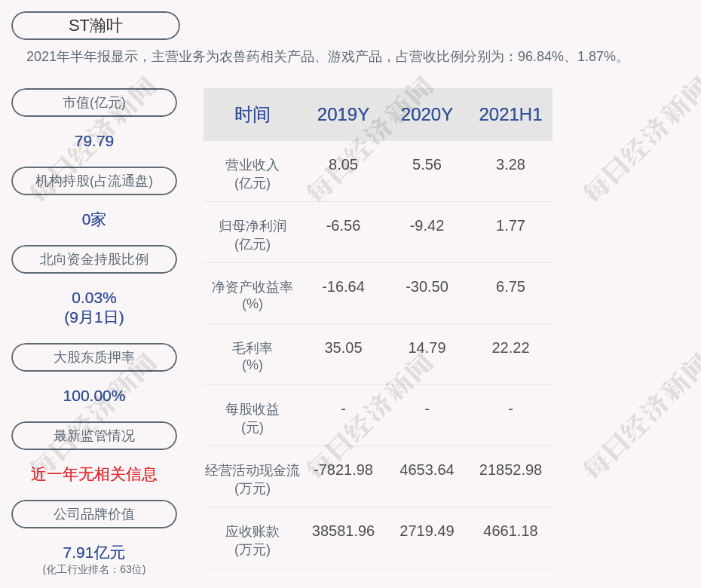
Task: Select the 市值(亿元) label pill
Action: pos(94,103)
